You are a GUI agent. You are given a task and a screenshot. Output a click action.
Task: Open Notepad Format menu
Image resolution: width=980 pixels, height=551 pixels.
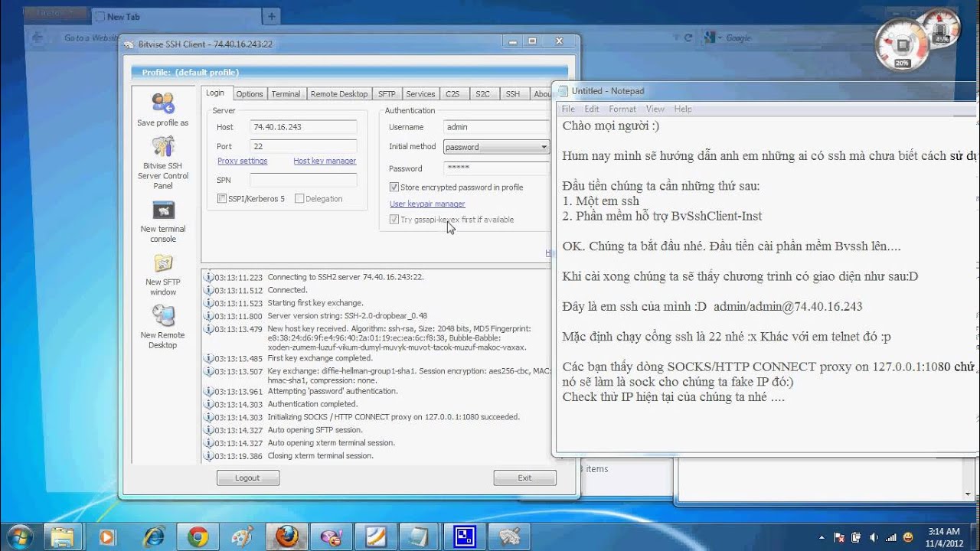pyautogui.click(x=622, y=109)
